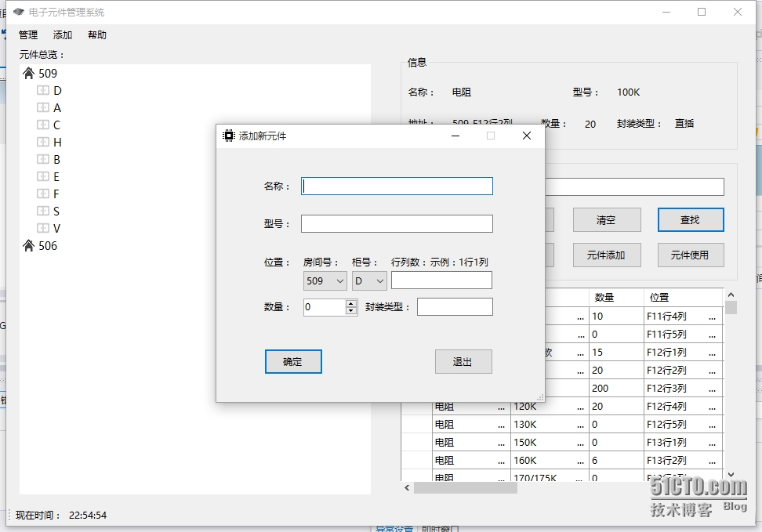
Task: Click the 位置 column header
Action: [x=684, y=297]
